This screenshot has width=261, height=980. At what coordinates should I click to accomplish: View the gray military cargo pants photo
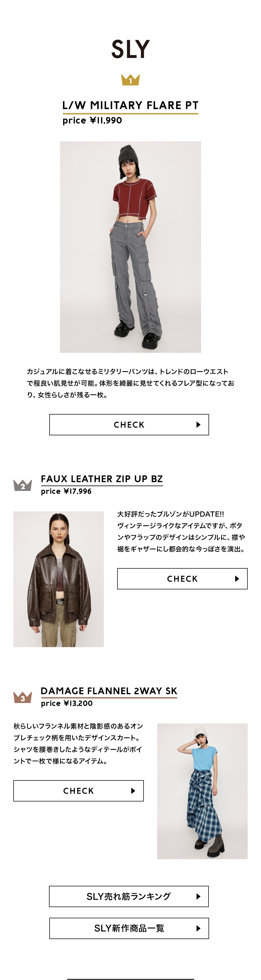[x=130, y=247]
